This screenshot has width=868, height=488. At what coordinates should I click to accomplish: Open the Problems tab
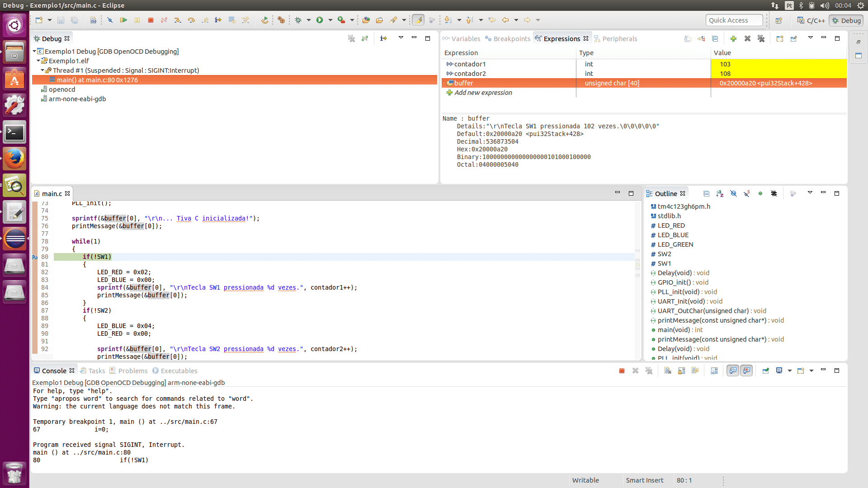coord(132,371)
